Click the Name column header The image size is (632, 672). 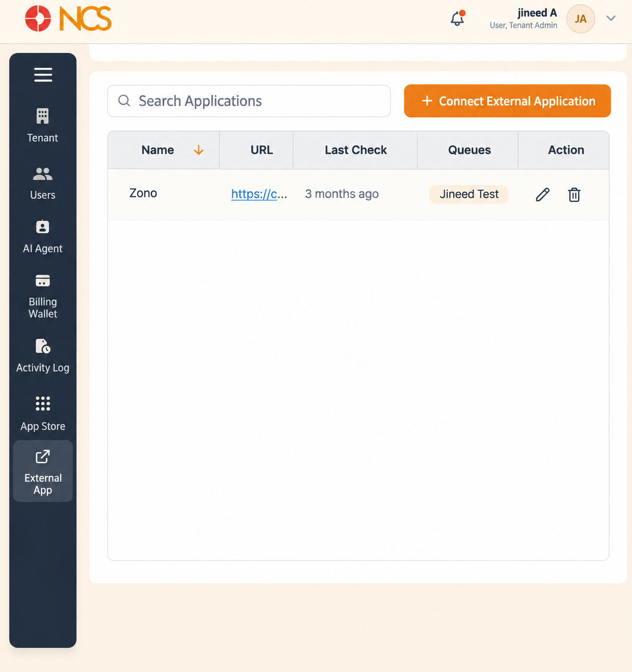click(x=164, y=150)
